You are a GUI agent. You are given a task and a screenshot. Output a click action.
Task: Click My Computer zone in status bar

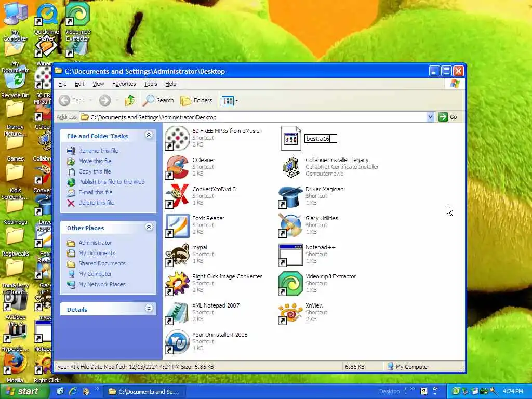pos(408,367)
